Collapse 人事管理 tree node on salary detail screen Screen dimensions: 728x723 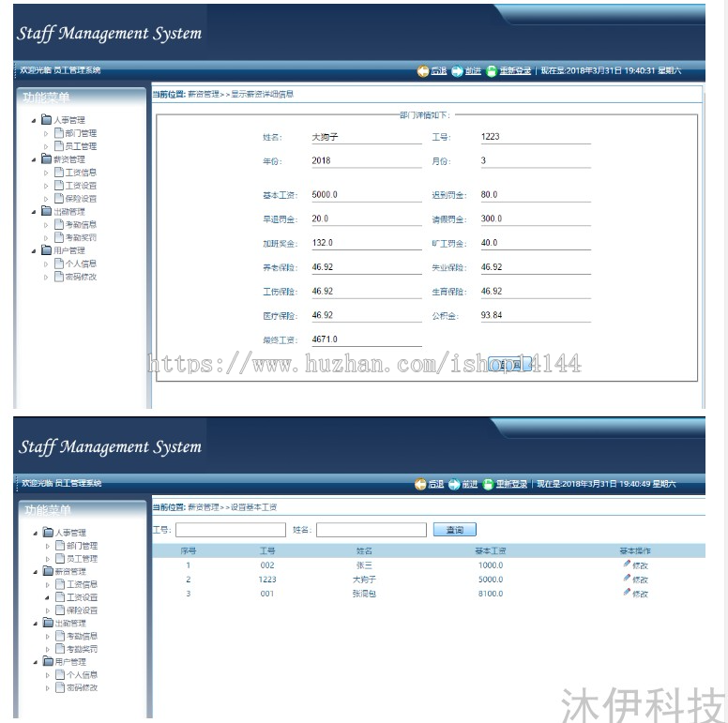coord(34,121)
